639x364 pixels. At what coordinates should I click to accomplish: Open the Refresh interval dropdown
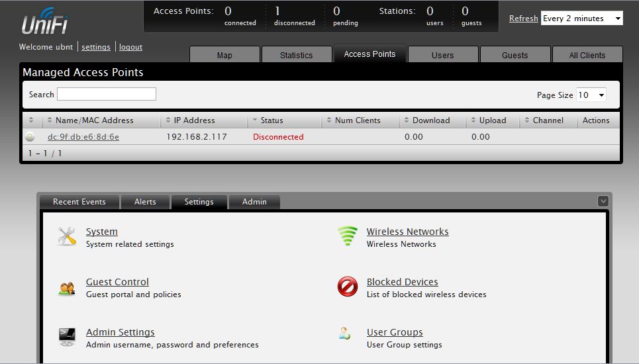(x=582, y=19)
